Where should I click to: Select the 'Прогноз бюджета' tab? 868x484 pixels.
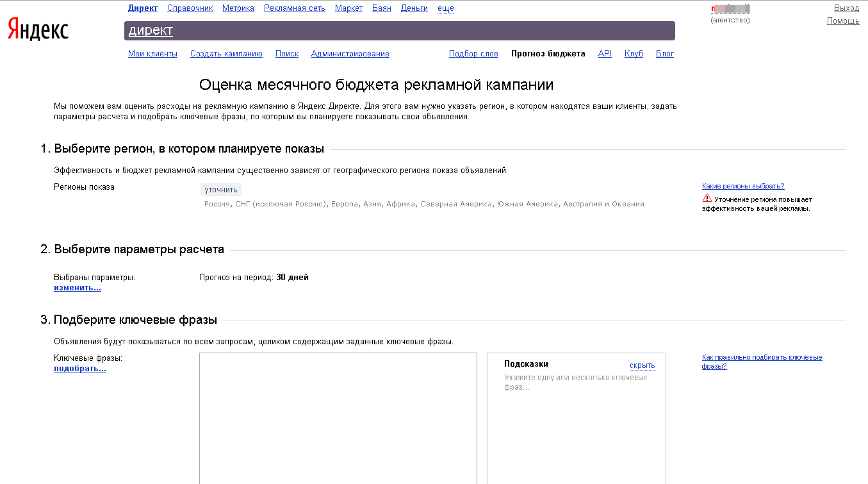(x=548, y=53)
